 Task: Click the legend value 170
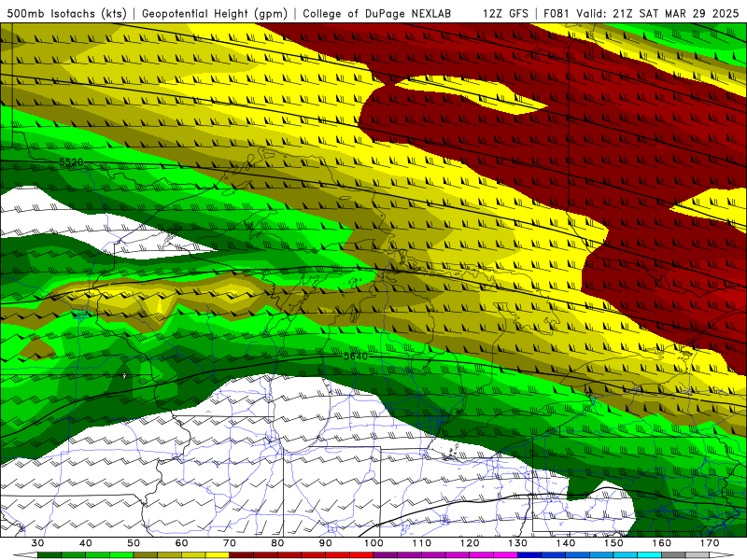[x=710, y=543]
